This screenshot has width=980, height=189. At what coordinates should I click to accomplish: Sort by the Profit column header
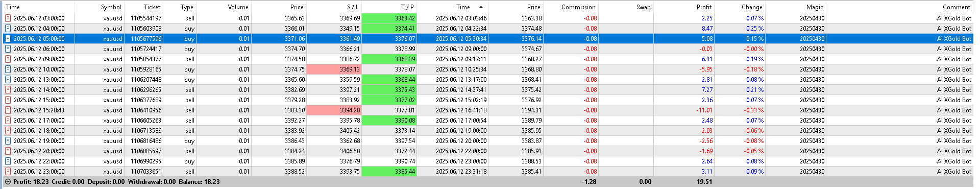click(684, 7)
